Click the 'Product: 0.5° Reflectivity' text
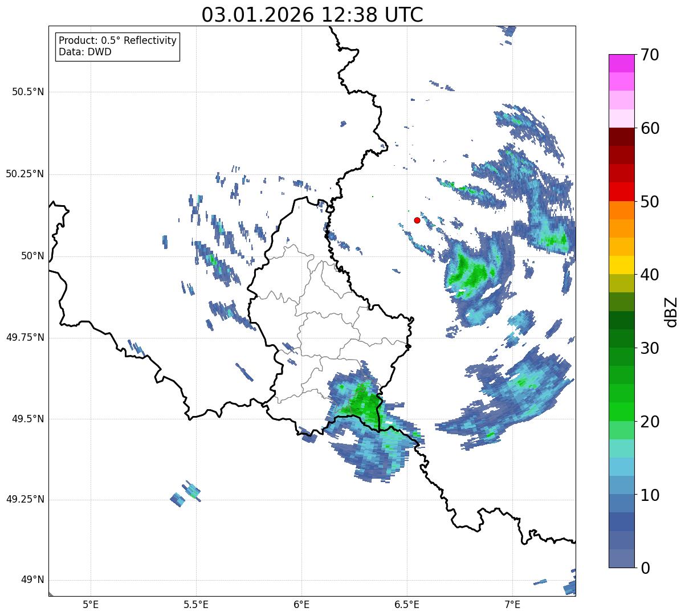Image resolution: width=685 pixels, height=616 pixels. pyautogui.click(x=117, y=41)
